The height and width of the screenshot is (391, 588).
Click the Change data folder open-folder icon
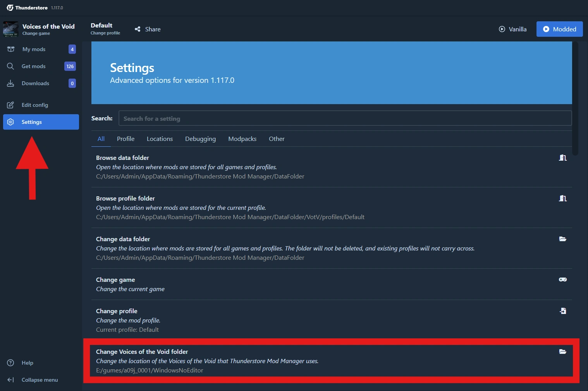coord(563,239)
